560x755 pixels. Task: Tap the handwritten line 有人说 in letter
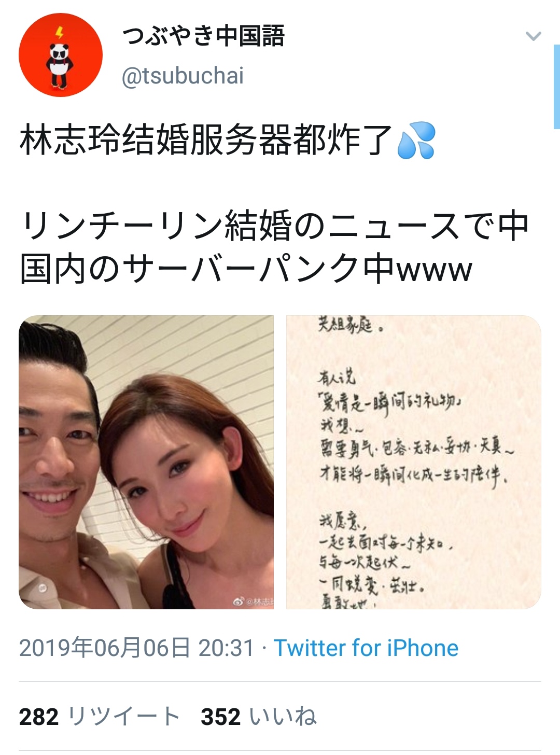click(337, 378)
